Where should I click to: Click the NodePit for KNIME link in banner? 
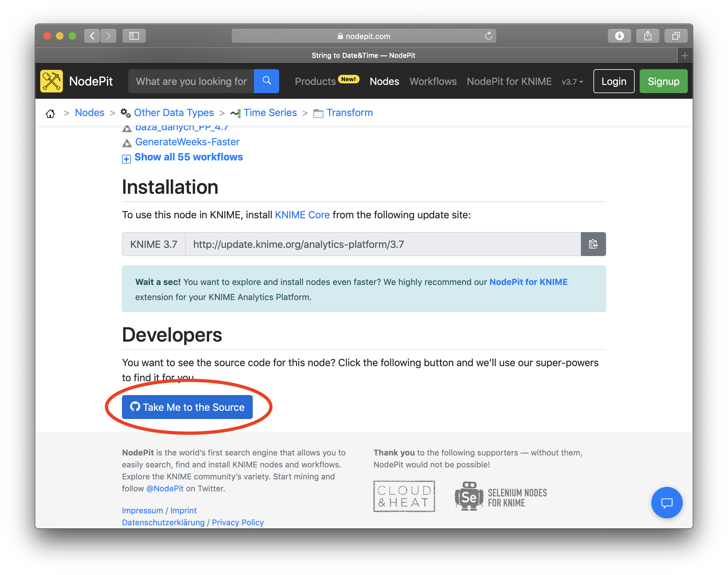[528, 282]
